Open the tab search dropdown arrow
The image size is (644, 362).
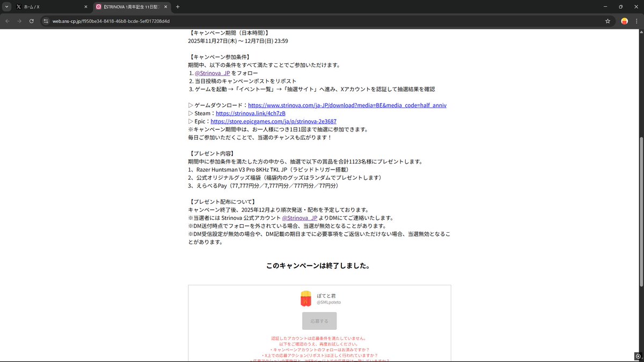tap(6, 7)
